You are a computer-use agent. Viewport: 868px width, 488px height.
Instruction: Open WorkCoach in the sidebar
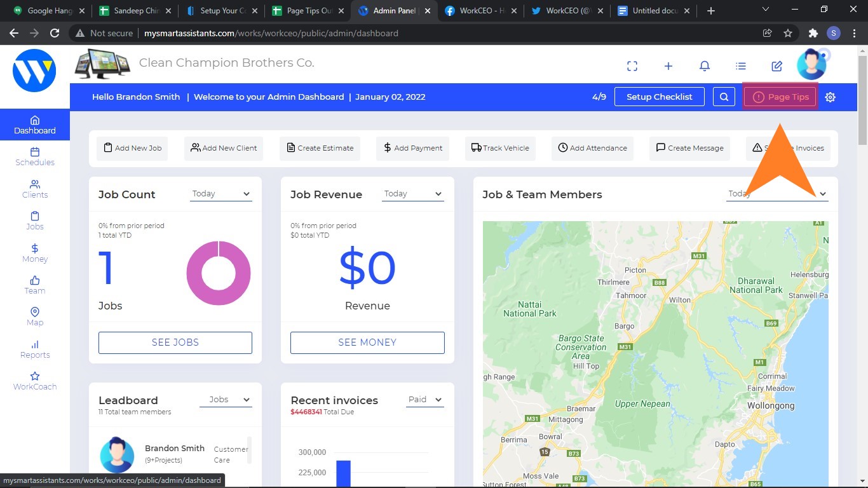pos(35,381)
